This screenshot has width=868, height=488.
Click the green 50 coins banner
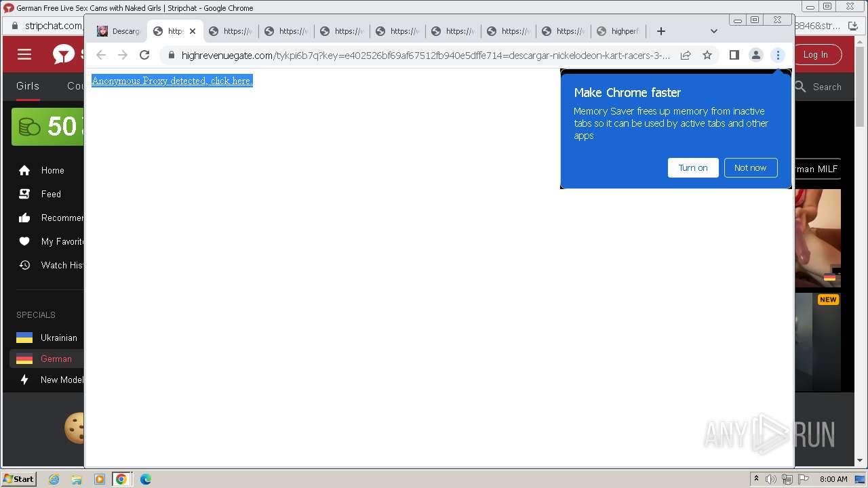[47, 127]
